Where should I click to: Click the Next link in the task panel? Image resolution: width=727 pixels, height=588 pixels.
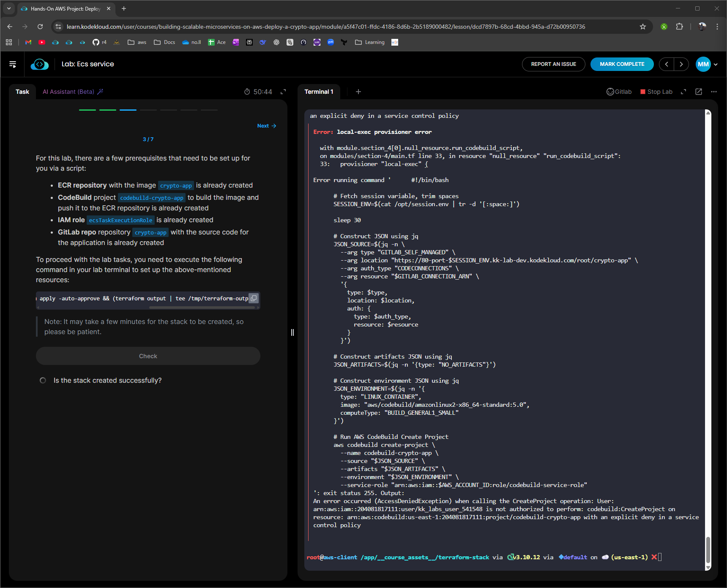tap(266, 126)
